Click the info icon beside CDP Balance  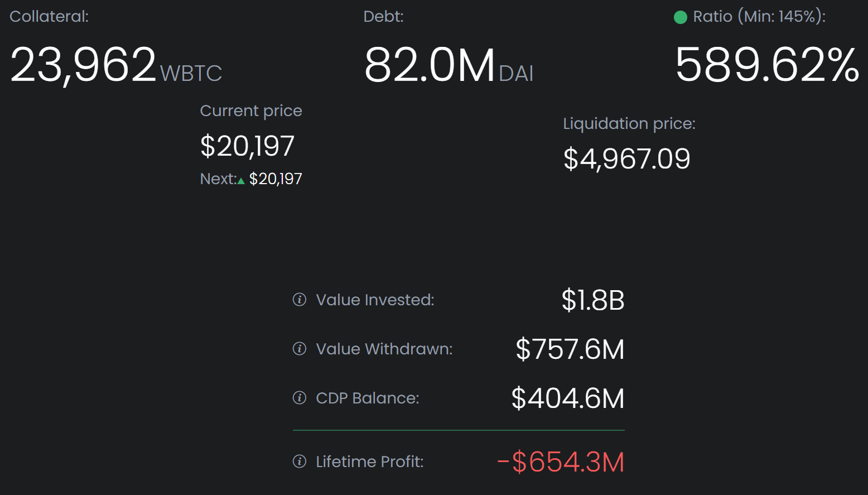[x=300, y=398]
